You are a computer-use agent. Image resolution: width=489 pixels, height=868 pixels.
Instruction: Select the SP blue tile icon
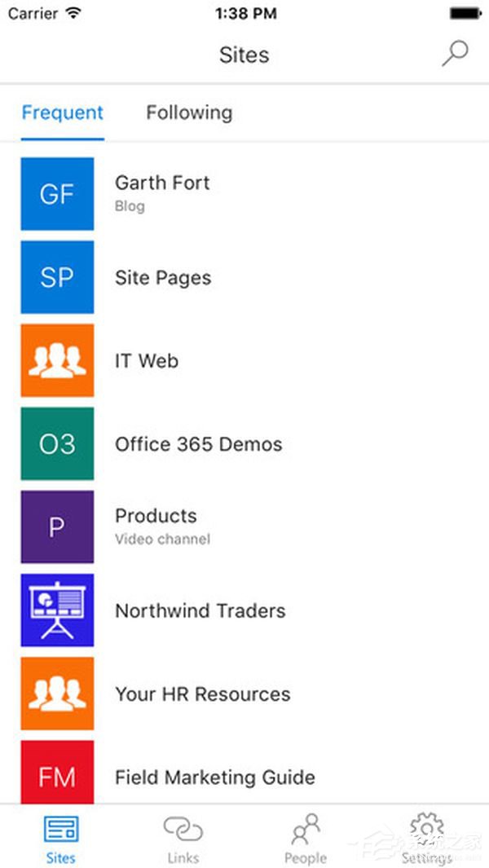(x=57, y=277)
